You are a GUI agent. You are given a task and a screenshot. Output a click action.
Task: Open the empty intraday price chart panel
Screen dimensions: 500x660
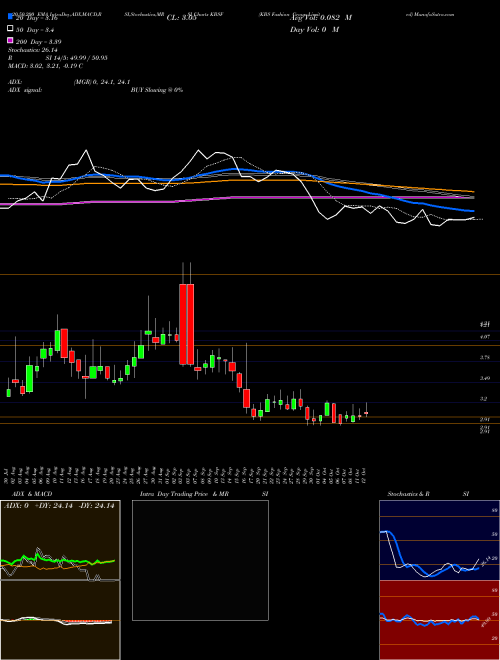point(200,560)
